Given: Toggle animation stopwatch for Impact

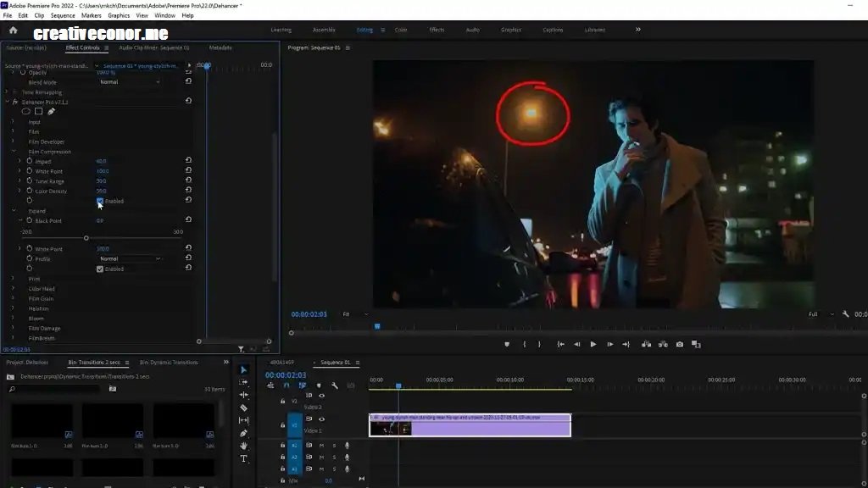Looking at the screenshot, I should tap(30, 161).
